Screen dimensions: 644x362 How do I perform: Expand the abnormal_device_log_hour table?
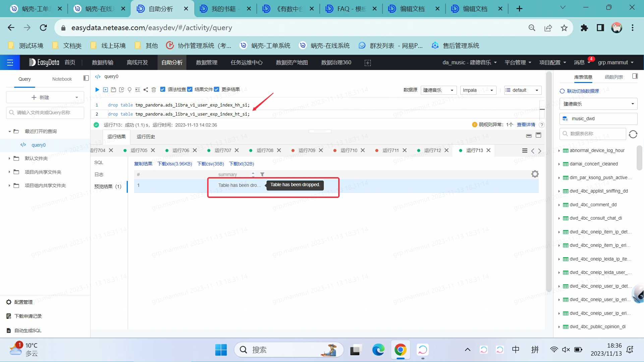[x=559, y=150]
